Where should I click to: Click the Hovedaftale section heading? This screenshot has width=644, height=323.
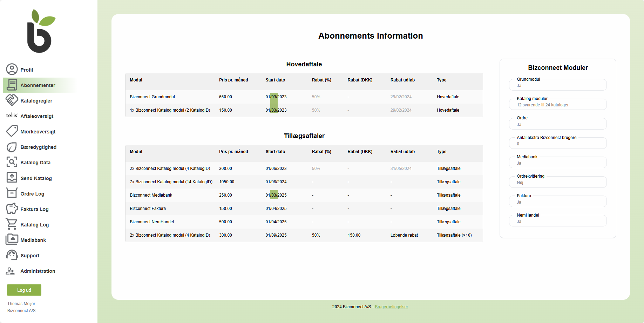[x=304, y=64]
